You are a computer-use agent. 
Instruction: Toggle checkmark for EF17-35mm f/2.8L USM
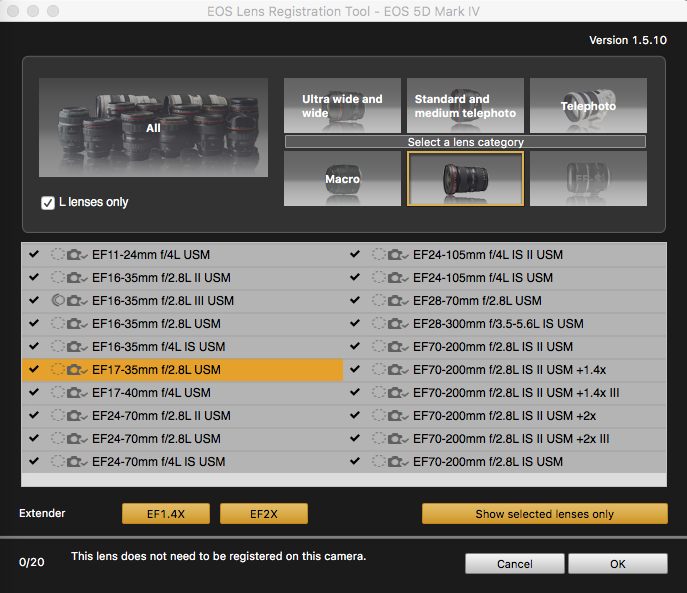coord(34,369)
